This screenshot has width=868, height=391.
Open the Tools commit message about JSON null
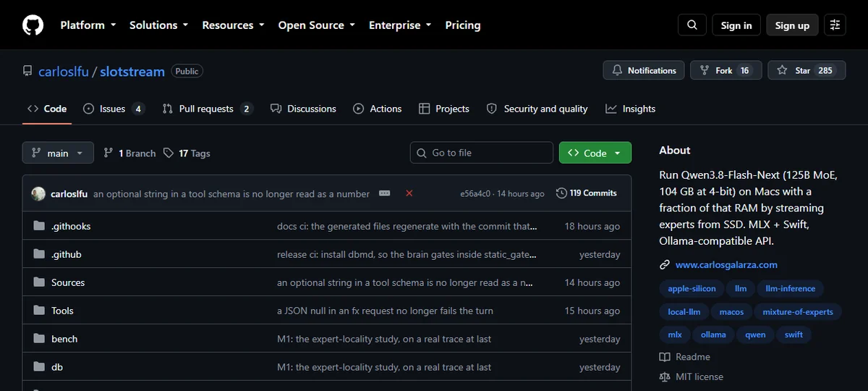[x=385, y=311]
